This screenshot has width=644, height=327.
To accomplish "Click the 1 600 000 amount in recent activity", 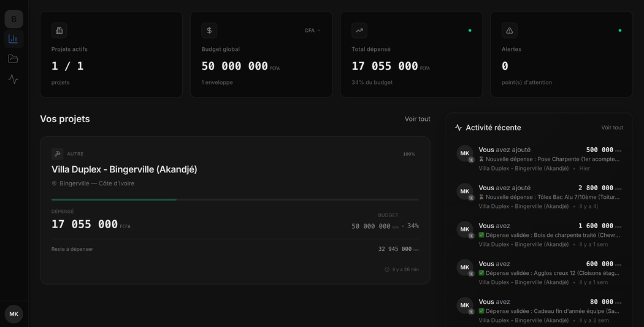I will coord(596,226).
